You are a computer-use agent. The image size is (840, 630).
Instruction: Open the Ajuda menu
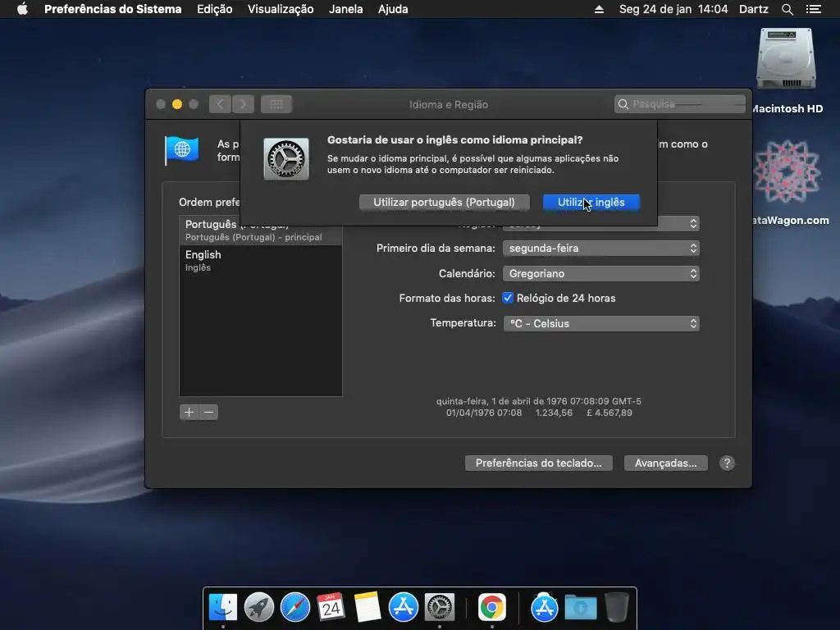point(393,9)
